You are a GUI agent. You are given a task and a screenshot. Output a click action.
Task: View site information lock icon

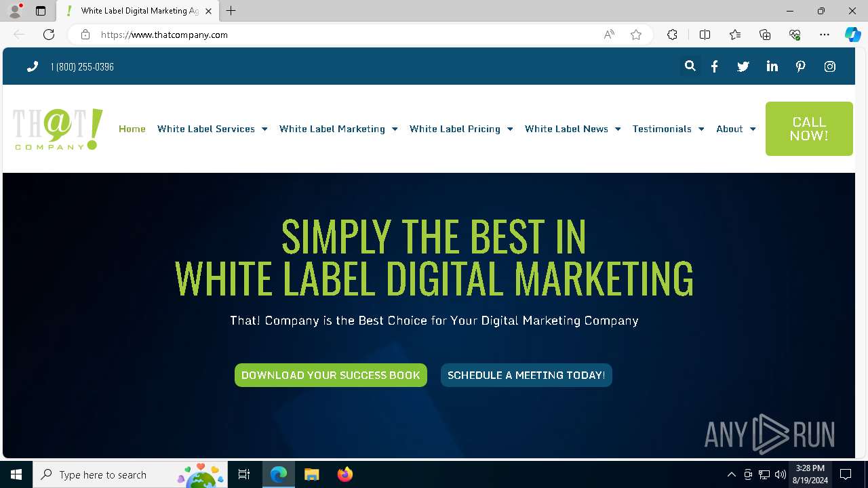coord(85,35)
